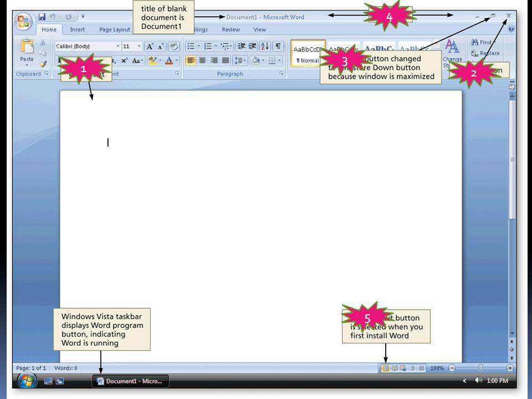Apply numbered list formatting
Image resolution: width=532 pixels, height=399 pixels.
click(x=208, y=46)
